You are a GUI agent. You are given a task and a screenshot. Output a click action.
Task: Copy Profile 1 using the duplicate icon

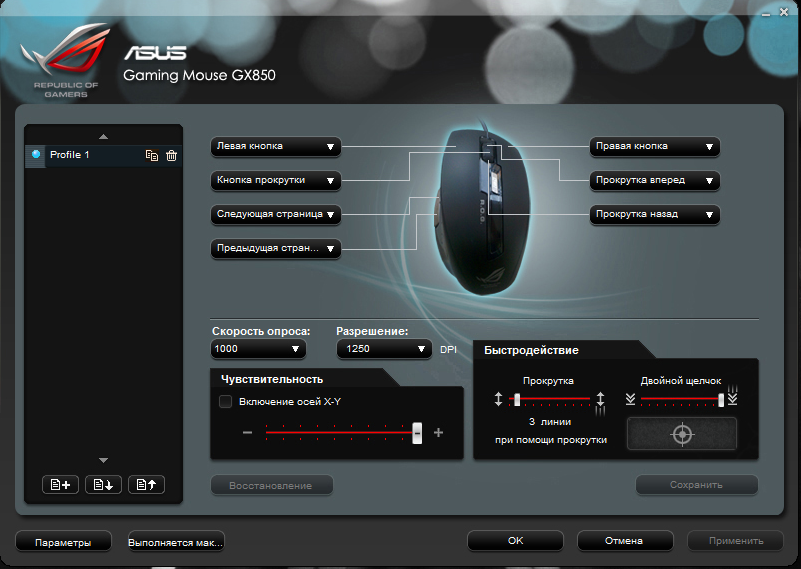click(152, 155)
